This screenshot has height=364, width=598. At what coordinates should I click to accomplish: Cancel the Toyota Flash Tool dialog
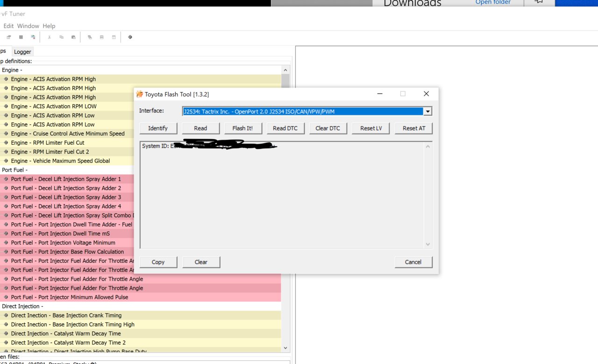coord(413,262)
